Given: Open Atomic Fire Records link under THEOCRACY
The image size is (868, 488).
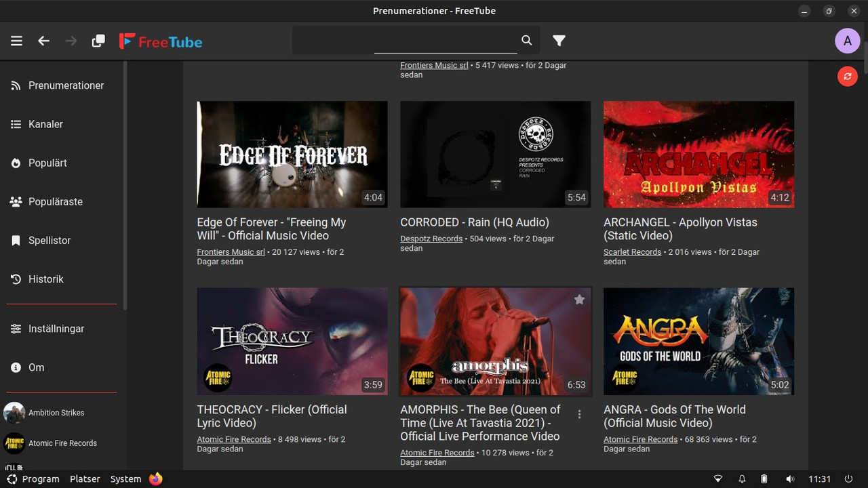Looking at the screenshot, I should tap(234, 439).
